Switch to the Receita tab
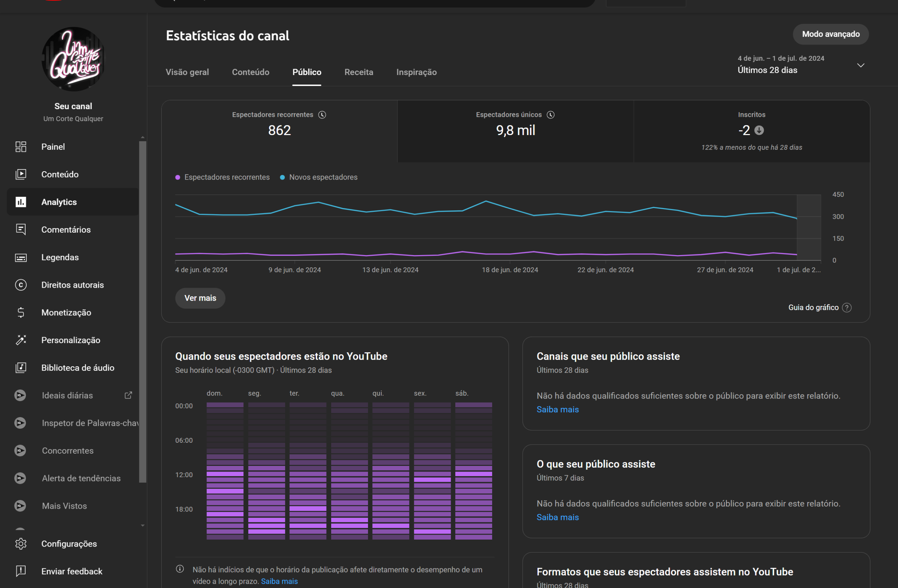 pyautogui.click(x=358, y=72)
